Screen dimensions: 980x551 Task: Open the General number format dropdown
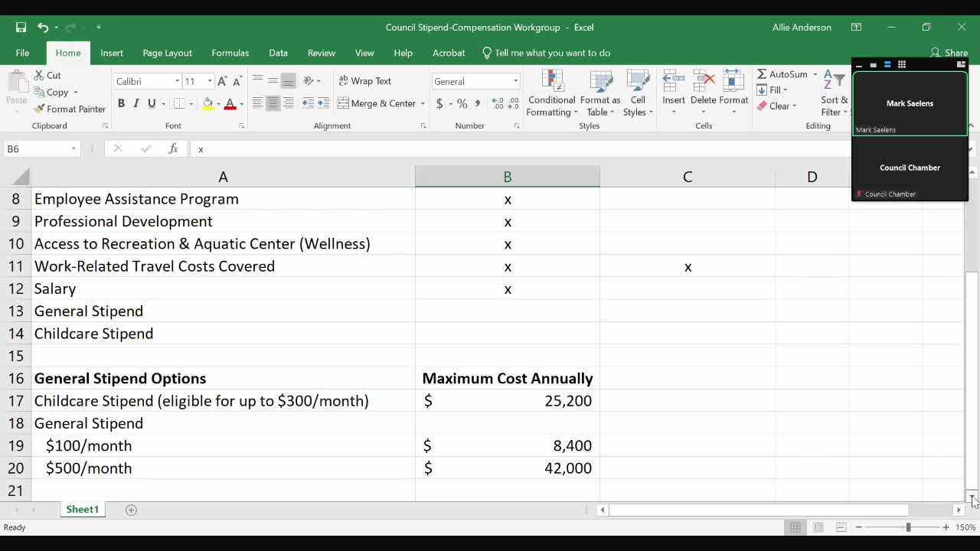(x=515, y=81)
